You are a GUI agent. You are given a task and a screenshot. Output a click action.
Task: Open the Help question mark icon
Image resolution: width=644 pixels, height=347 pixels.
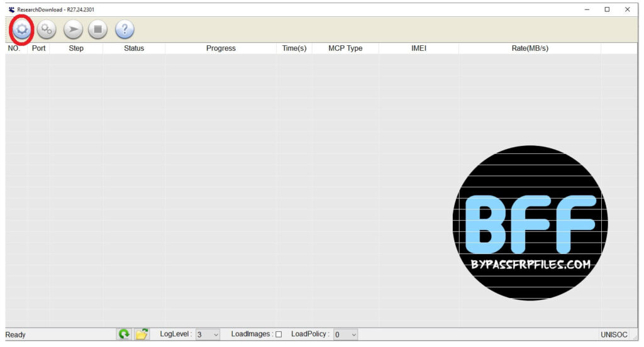[125, 29]
